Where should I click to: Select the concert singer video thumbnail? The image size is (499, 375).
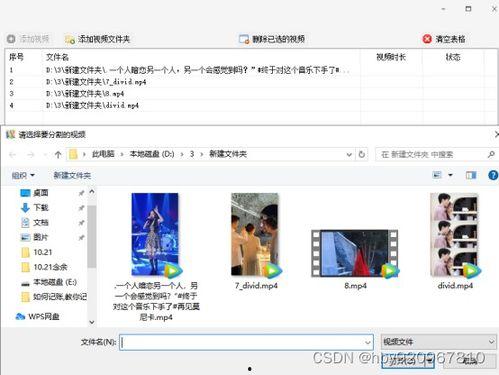point(155,235)
